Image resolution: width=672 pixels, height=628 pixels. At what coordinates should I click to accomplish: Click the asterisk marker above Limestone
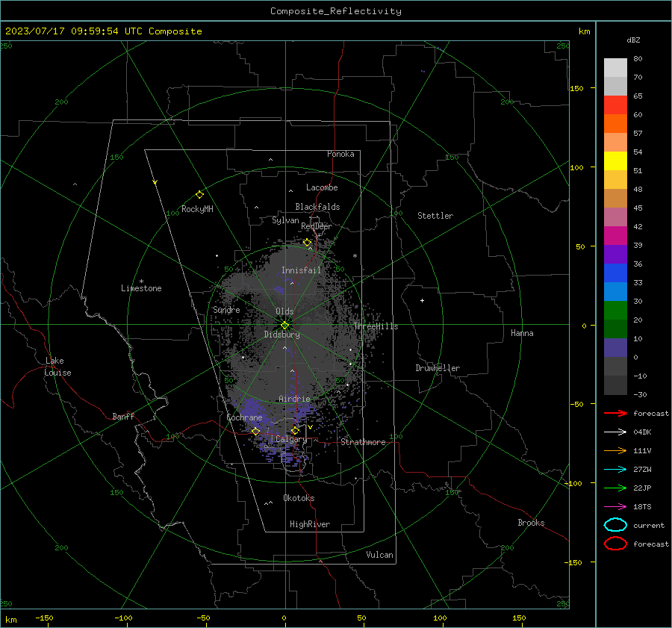(x=141, y=282)
